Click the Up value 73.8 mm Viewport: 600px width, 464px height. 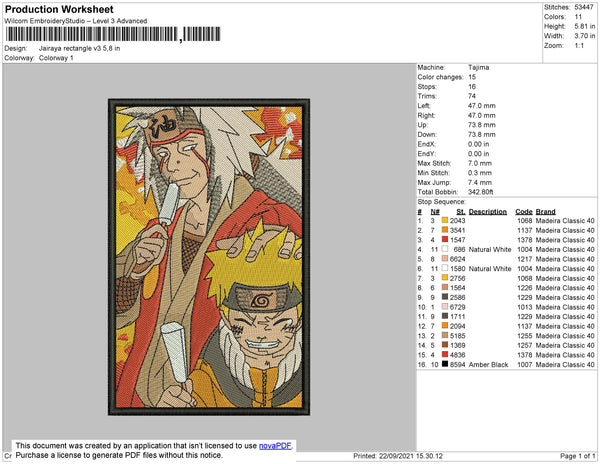(482, 125)
